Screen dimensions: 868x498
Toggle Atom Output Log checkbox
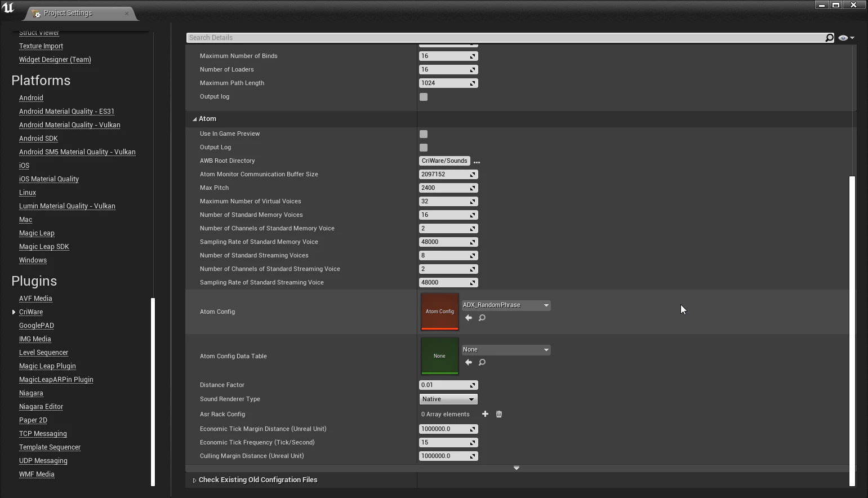point(424,148)
